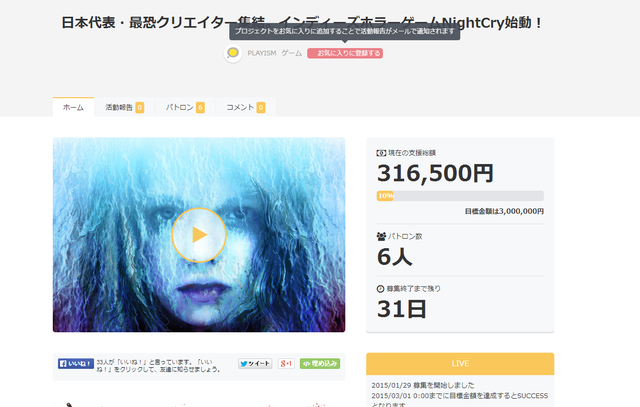Viewport: 640px width, 407px height.
Task: Click the PLAYISM yellow avatar icon
Action: click(x=233, y=53)
